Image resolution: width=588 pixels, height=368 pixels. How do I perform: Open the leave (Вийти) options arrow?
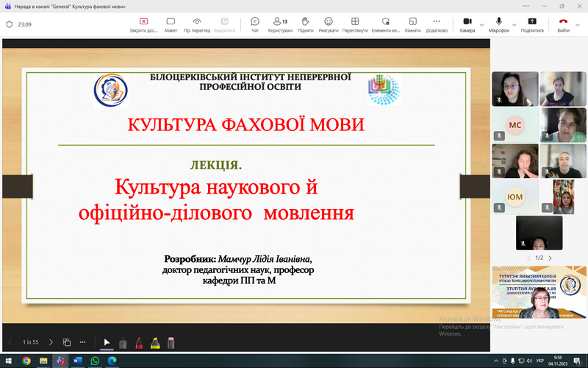[x=579, y=24]
